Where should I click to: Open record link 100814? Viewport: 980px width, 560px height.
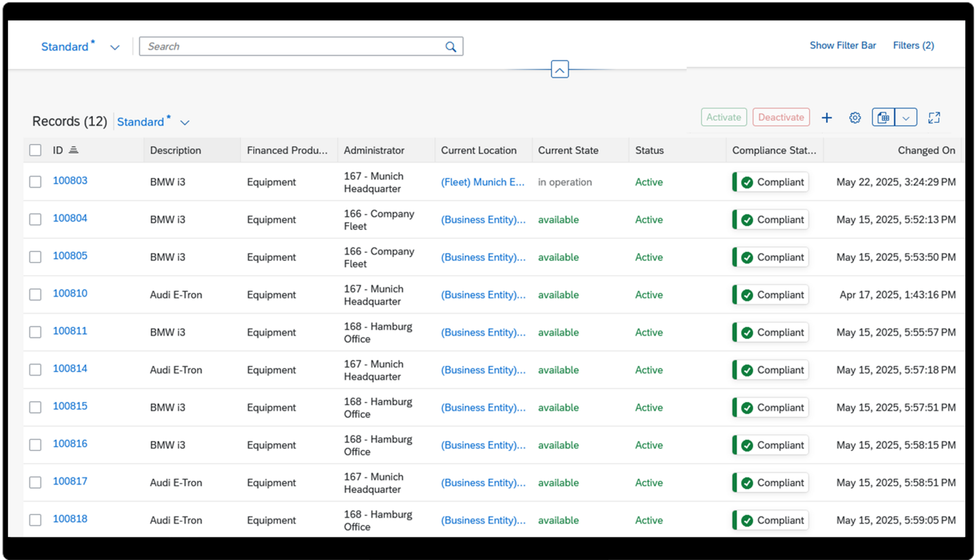[70, 368]
